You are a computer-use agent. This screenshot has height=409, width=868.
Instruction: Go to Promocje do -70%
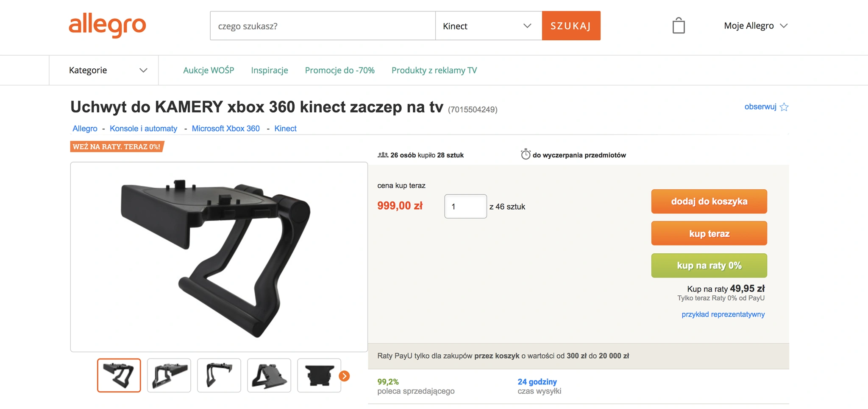(339, 70)
